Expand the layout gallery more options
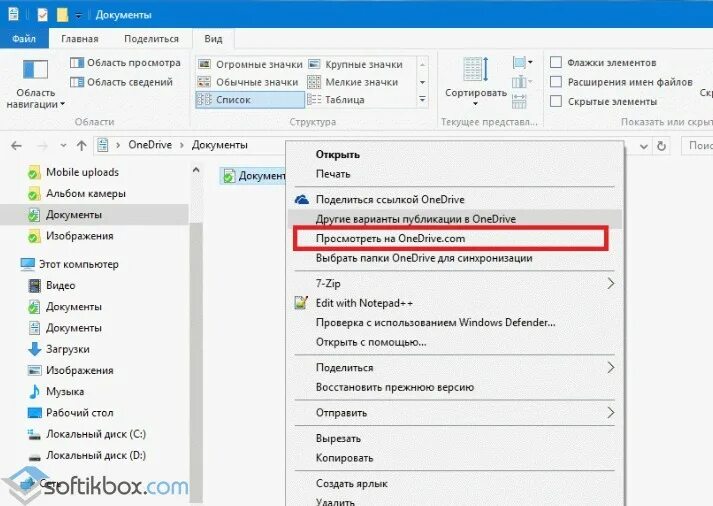The height and width of the screenshot is (506, 713). tap(422, 100)
